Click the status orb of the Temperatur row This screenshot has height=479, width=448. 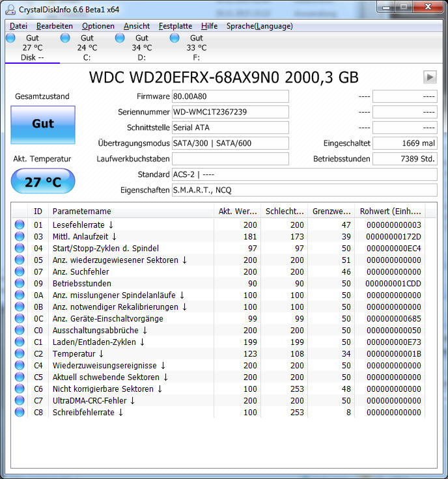[20, 353]
